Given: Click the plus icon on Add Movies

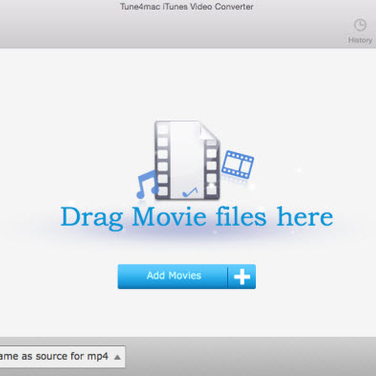Looking at the screenshot, I should [242, 276].
